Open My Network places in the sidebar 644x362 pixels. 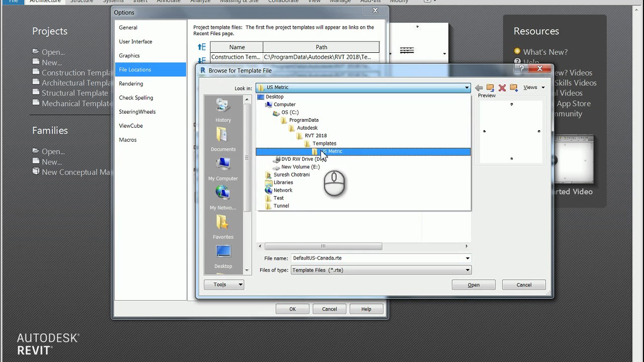[223, 198]
